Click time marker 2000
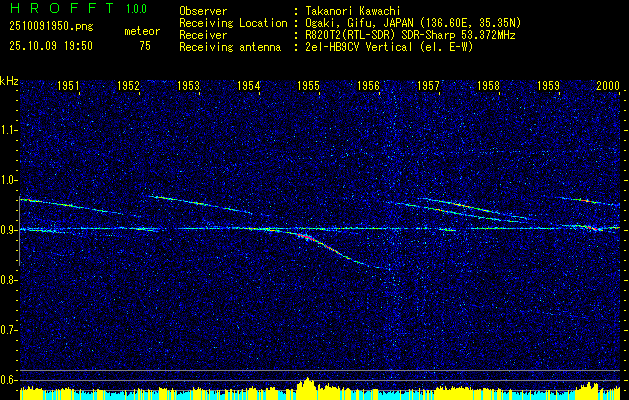Screen dimensions: 629x400 tap(608, 86)
